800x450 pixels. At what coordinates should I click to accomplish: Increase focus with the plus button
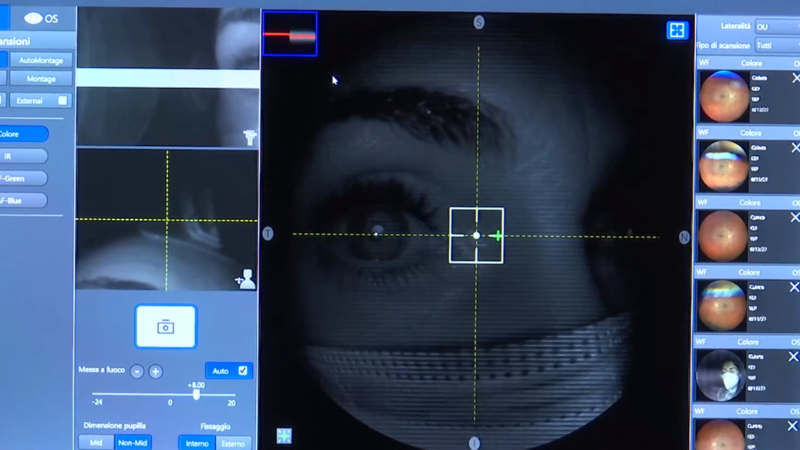tap(156, 371)
